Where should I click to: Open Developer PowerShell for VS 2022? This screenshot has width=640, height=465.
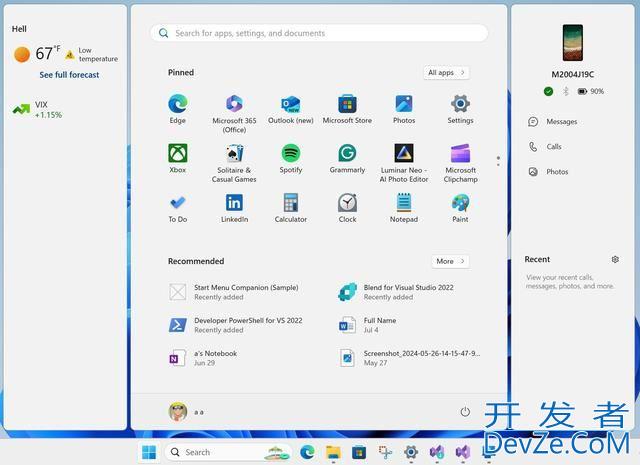coord(236,325)
